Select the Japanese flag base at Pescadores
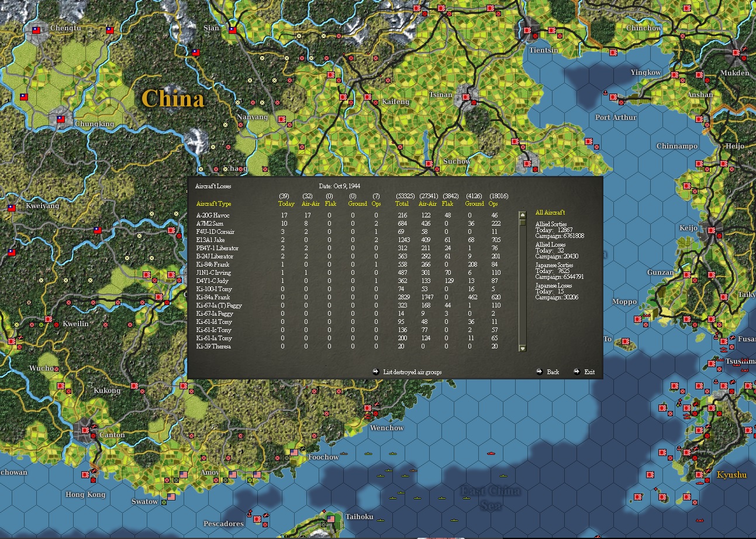756x539 pixels. (257, 519)
